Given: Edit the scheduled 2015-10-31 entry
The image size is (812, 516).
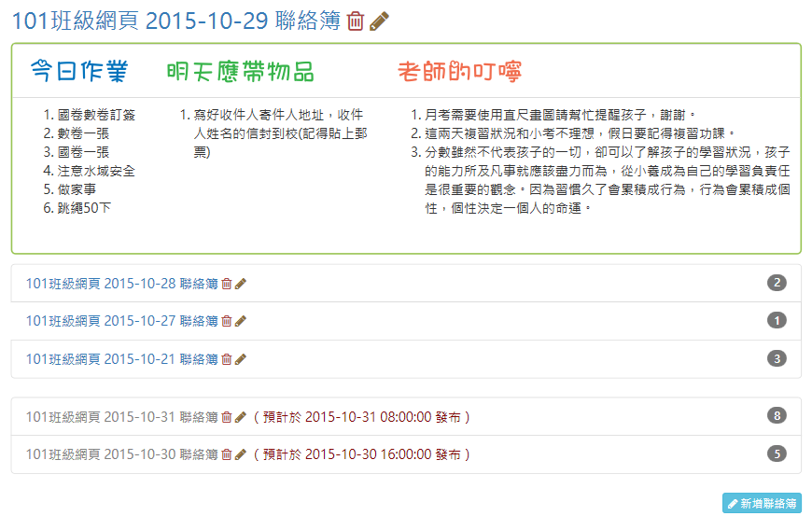Looking at the screenshot, I should (x=241, y=417).
